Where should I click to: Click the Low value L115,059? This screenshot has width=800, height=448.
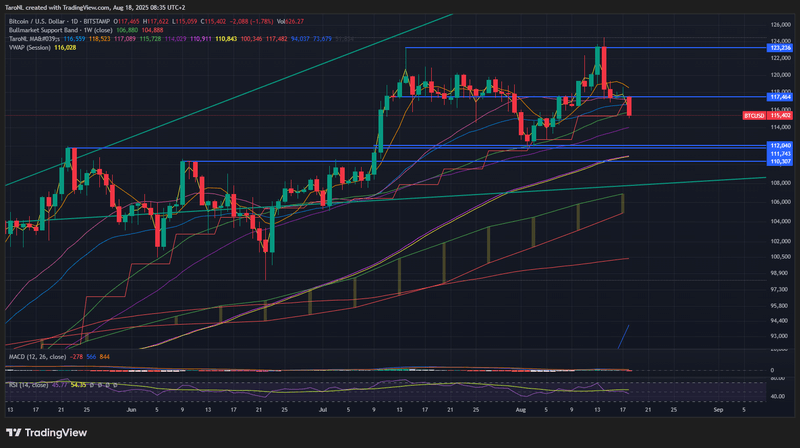click(x=184, y=21)
